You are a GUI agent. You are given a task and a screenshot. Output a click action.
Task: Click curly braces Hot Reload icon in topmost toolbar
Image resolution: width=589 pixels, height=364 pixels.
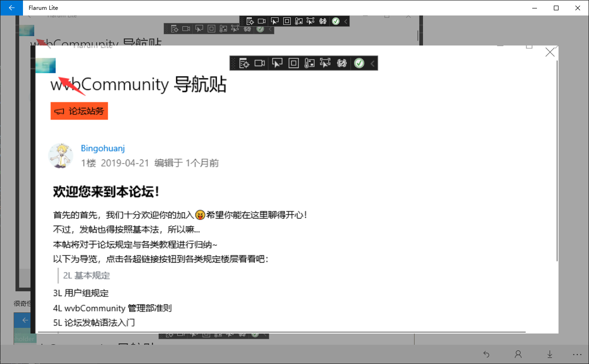(323, 21)
